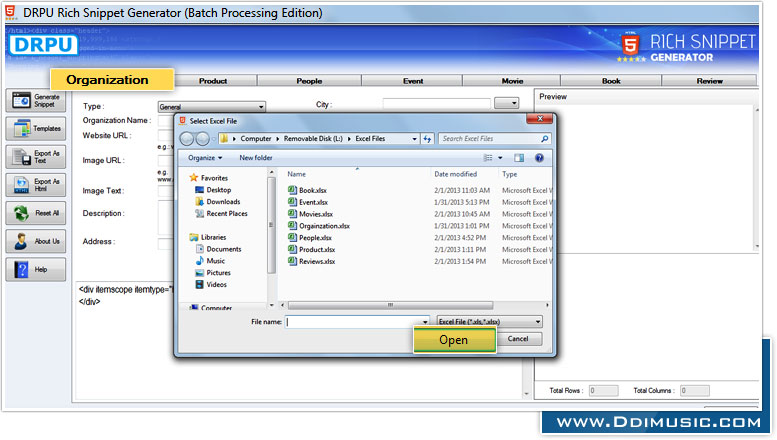
Task: Open Libraries in navigation pane
Action: (x=208, y=237)
